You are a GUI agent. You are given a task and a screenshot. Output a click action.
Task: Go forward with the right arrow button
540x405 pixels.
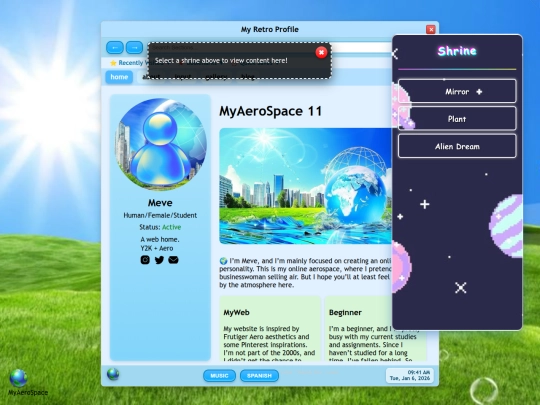134,47
